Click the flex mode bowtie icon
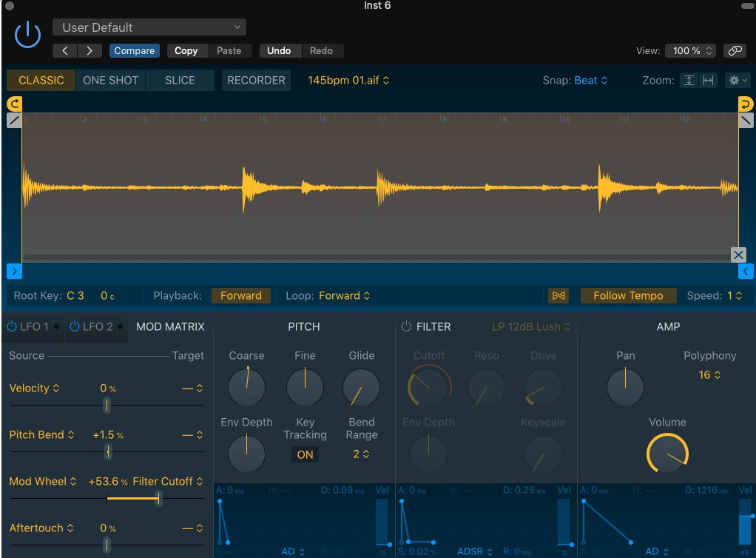Image resolution: width=756 pixels, height=558 pixels. [558, 296]
